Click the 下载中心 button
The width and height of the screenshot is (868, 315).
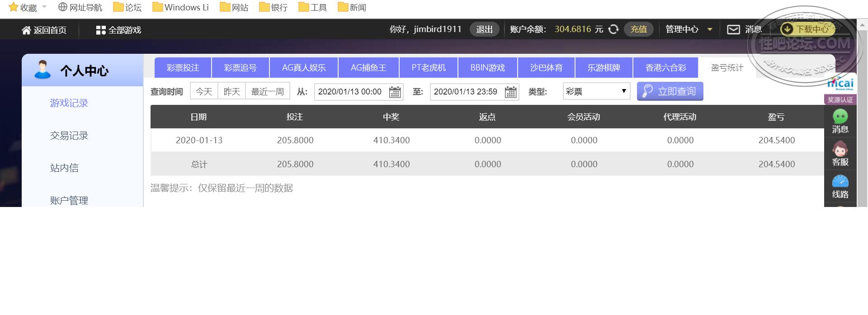pyautogui.click(x=807, y=29)
